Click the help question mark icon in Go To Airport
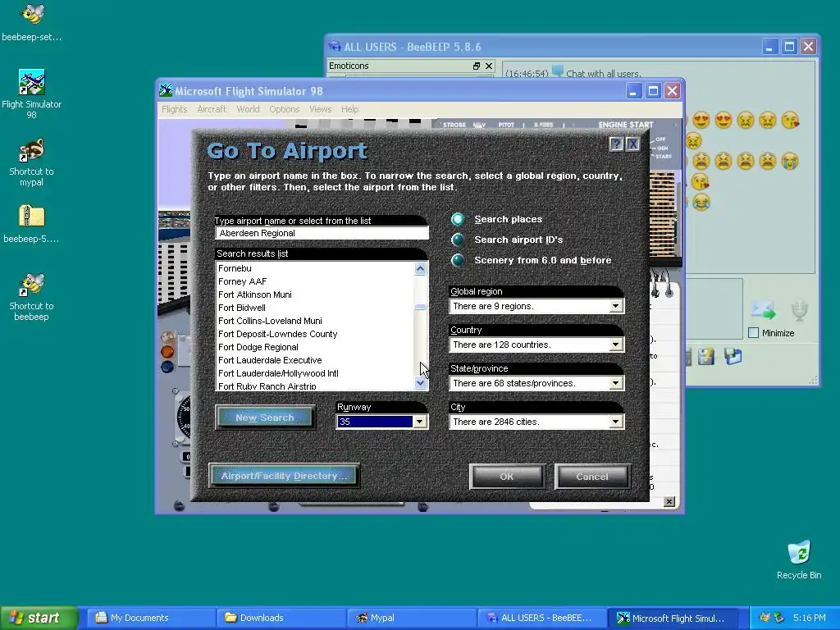840x630 pixels. (x=616, y=144)
